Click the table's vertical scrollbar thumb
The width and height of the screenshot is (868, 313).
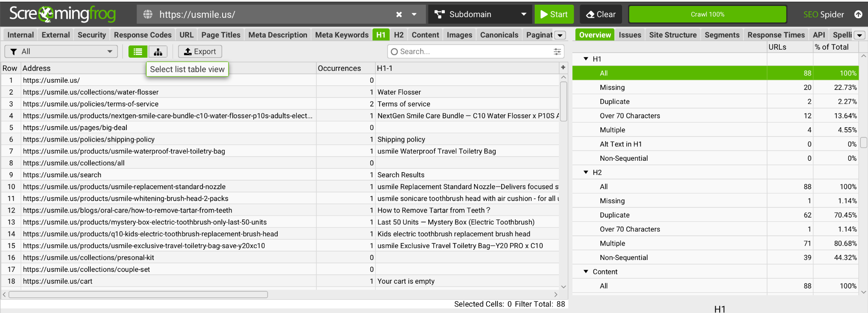[564, 102]
